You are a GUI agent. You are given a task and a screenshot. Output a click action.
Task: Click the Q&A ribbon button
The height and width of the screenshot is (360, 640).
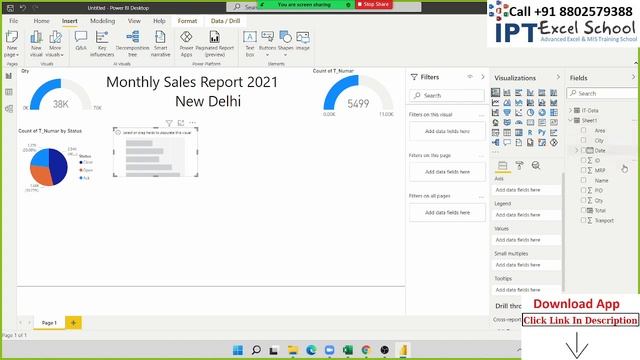(81, 41)
